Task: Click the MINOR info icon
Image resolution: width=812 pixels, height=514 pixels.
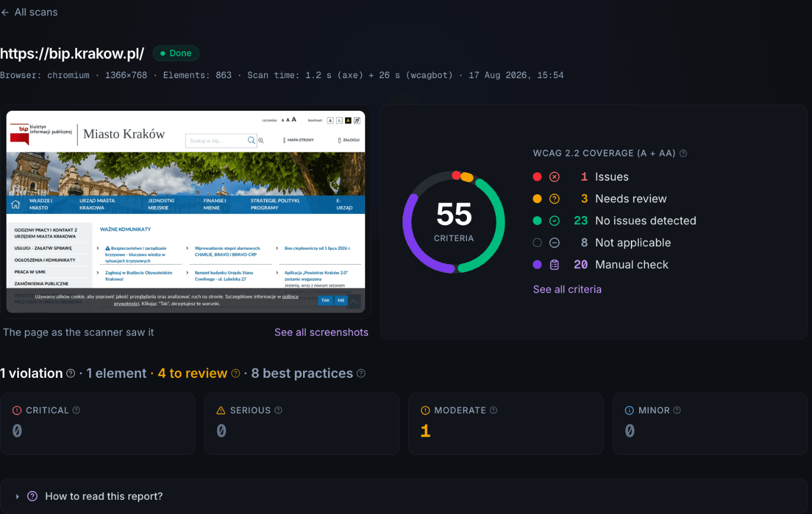Action: [629, 410]
